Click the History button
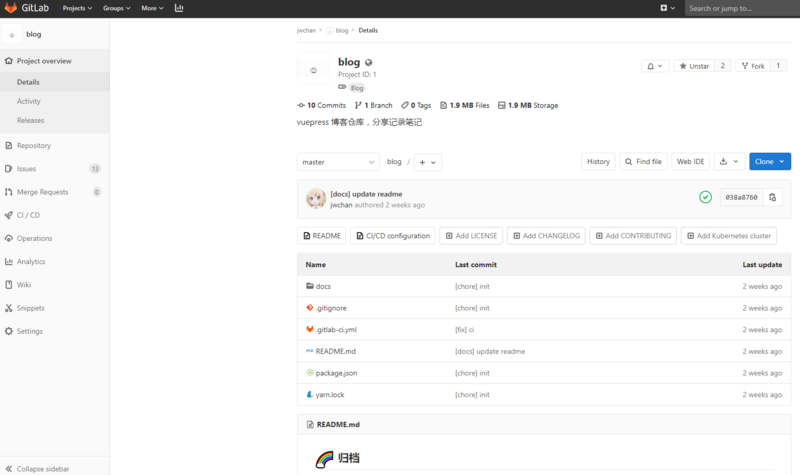The image size is (800, 475). [598, 161]
